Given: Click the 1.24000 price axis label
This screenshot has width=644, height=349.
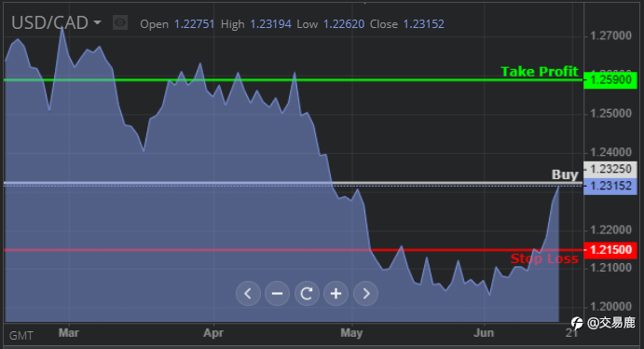Looking at the screenshot, I should [x=610, y=152].
